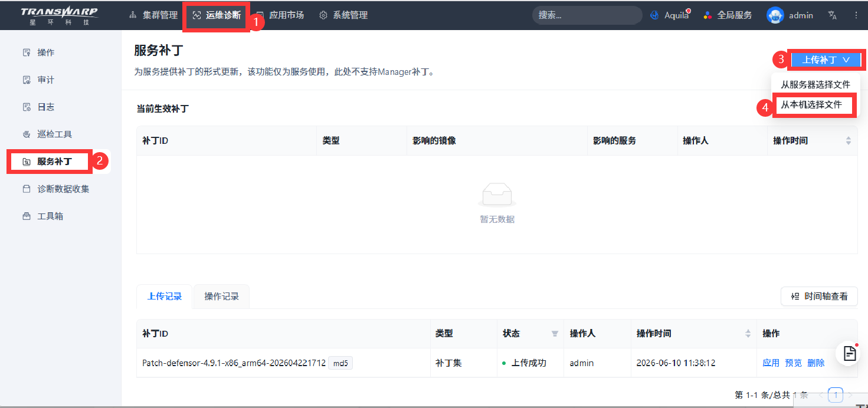Click the admin user name

click(x=801, y=15)
